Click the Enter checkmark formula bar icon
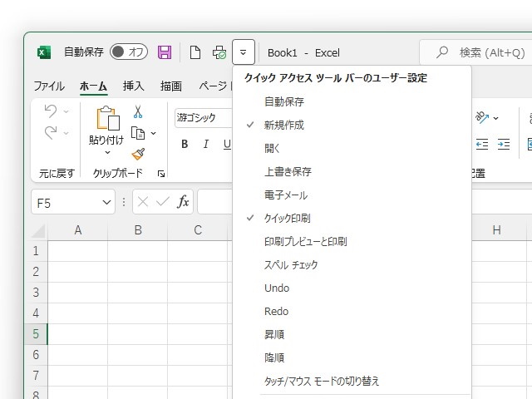This screenshot has width=532, height=399. click(x=163, y=202)
